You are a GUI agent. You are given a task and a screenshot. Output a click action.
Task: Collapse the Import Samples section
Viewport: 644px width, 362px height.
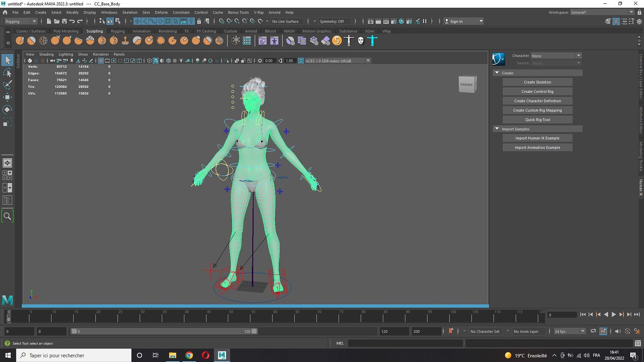497,129
